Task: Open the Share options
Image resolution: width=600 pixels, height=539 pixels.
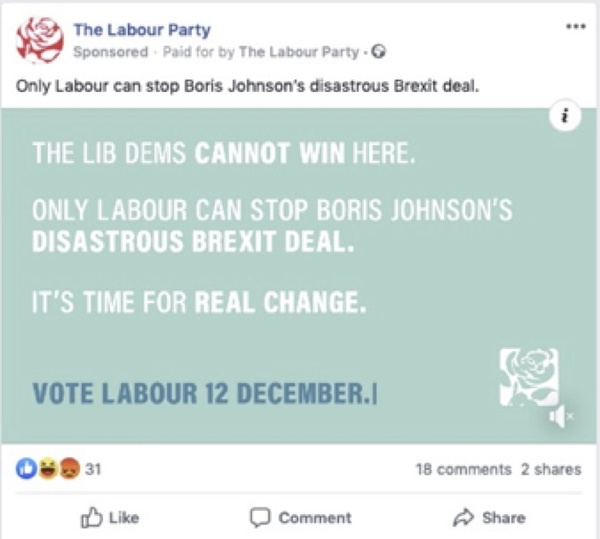Action: click(x=489, y=517)
